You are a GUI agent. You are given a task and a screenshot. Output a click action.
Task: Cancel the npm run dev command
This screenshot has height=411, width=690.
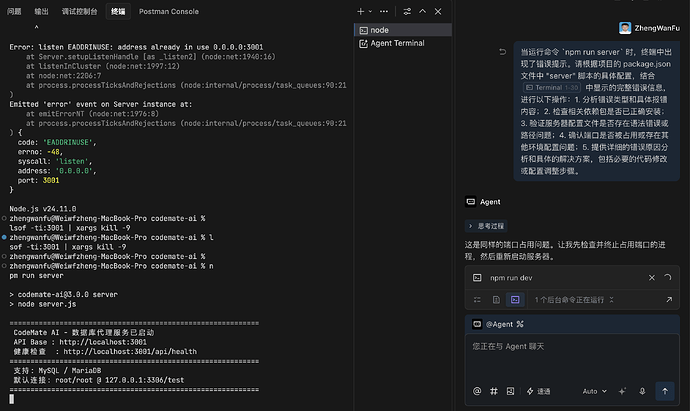click(x=652, y=278)
